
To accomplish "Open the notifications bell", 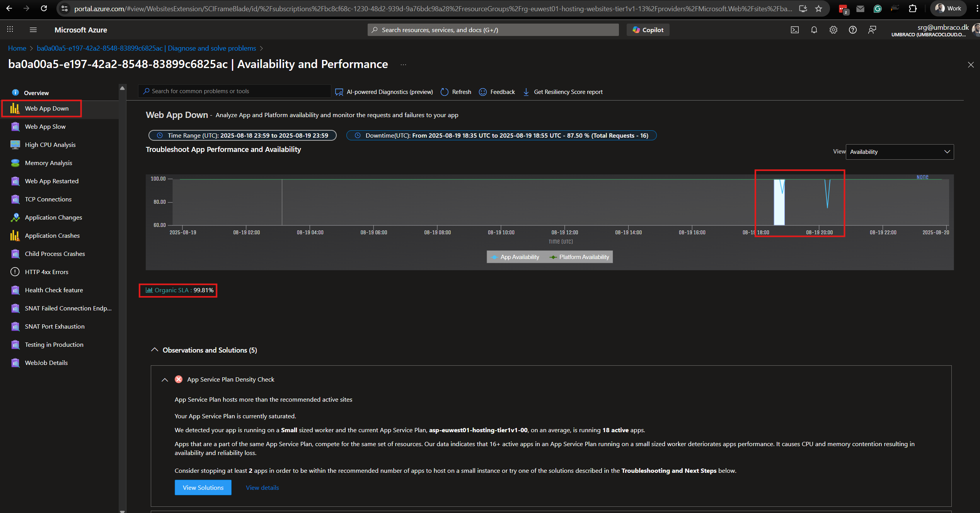I will [814, 30].
